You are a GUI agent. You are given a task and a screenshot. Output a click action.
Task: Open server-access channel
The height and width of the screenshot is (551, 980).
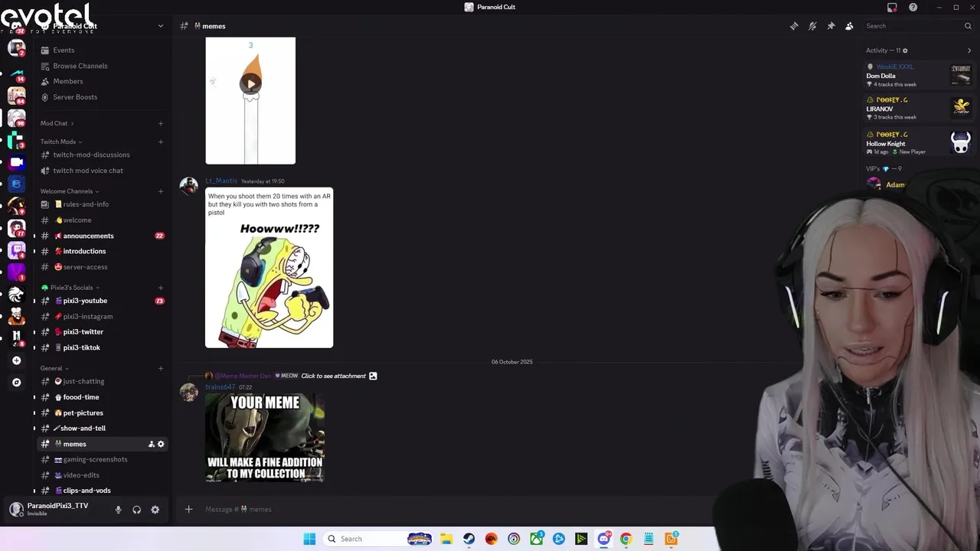coord(101,267)
